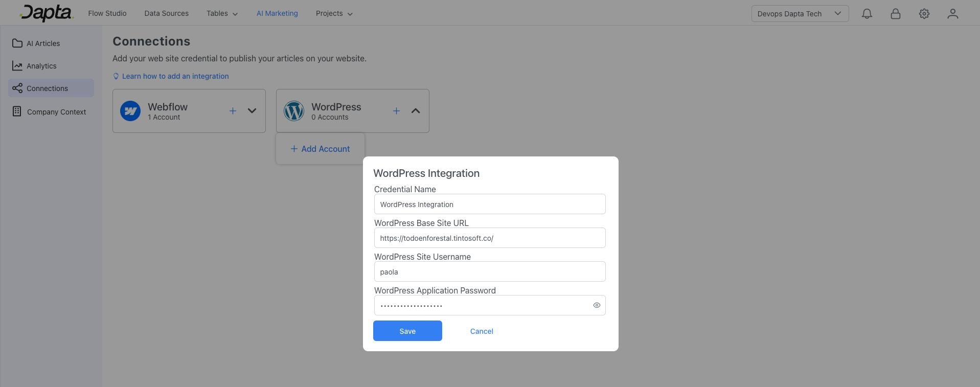Select Analytics in the sidebar

point(41,66)
